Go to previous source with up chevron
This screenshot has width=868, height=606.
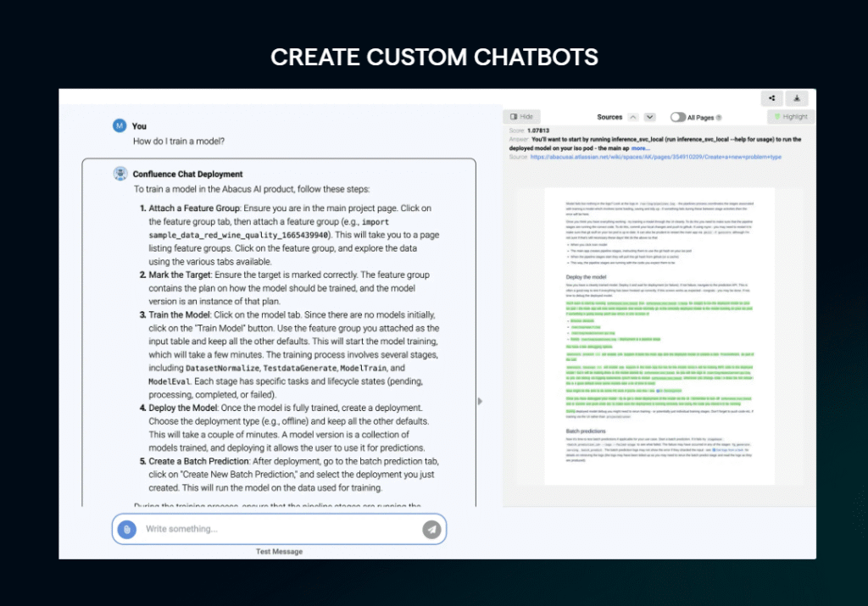tap(632, 117)
